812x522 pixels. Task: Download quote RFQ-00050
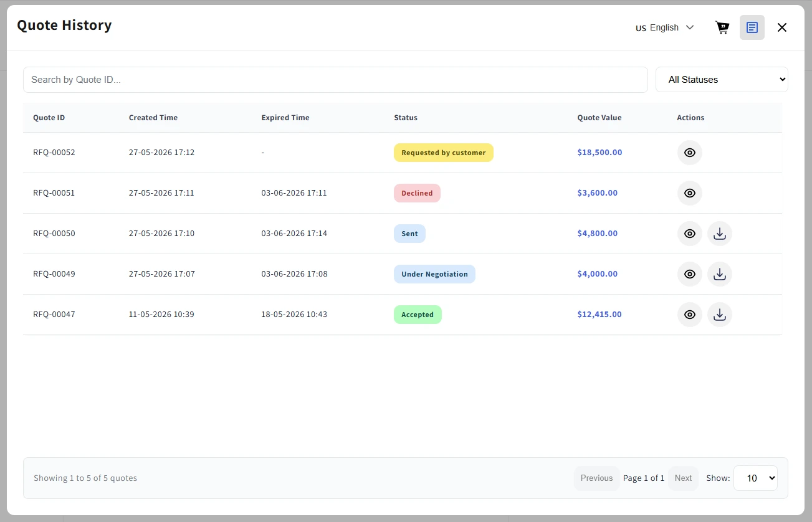click(719, 234)
